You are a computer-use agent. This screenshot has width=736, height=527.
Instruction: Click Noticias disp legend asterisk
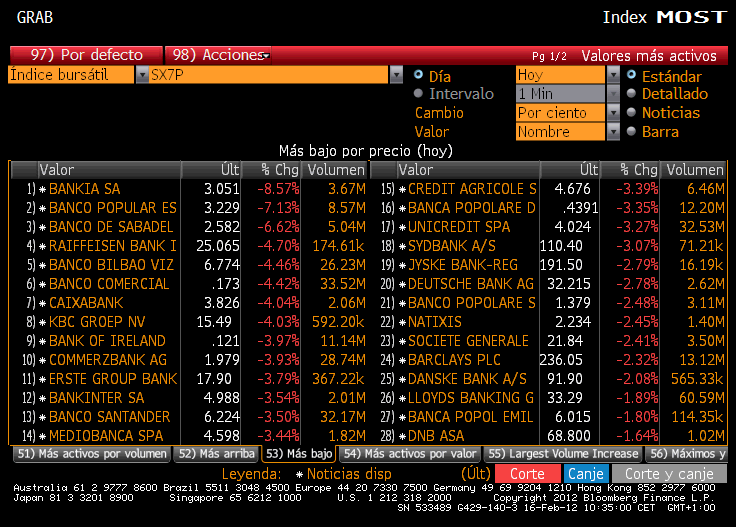pos(299,474)
